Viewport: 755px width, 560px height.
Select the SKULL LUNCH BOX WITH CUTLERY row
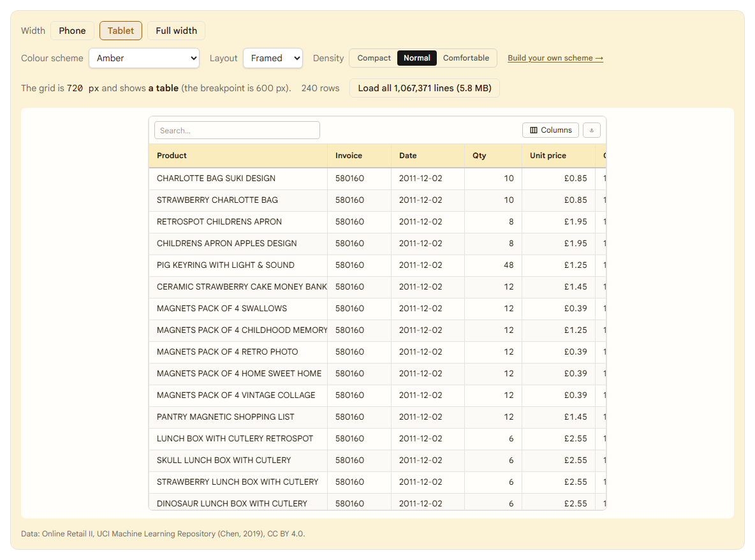(x=378, y=461)
